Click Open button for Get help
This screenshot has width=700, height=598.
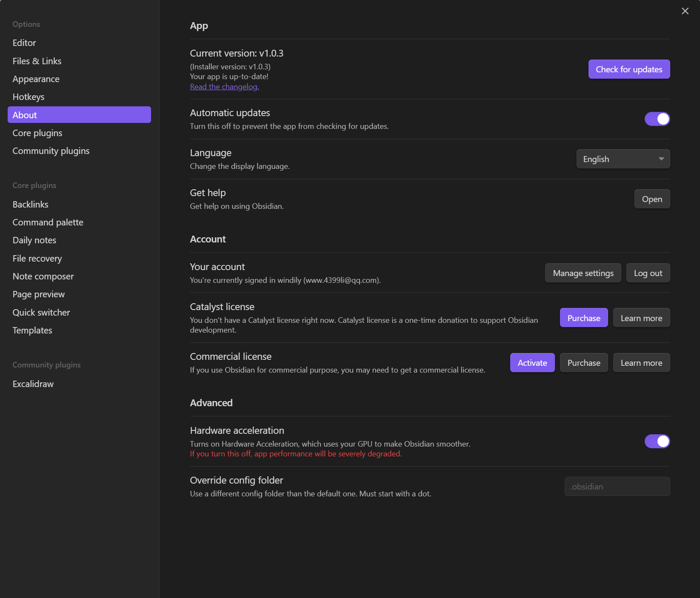coord(651,199)
